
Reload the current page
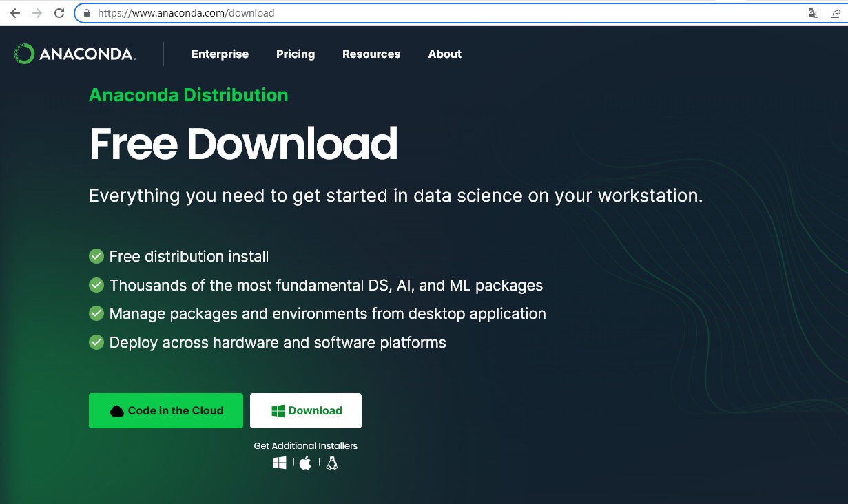[x=59, y=13]
